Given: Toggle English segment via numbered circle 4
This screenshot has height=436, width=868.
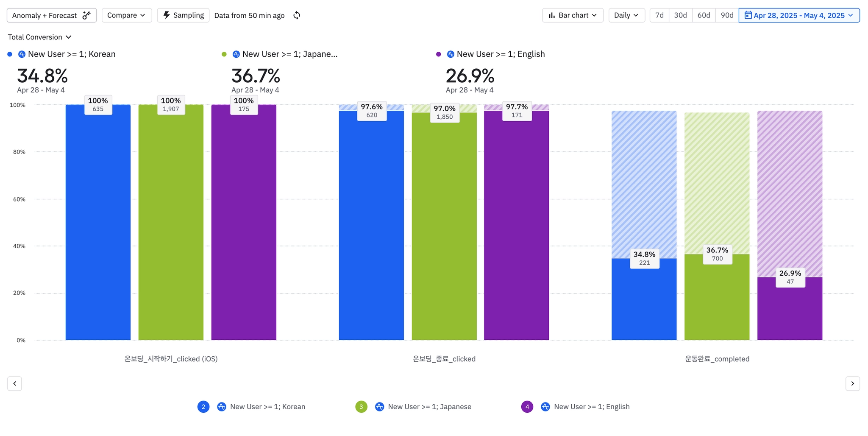Looking at the screenshot, I should (x=527, y=407).
